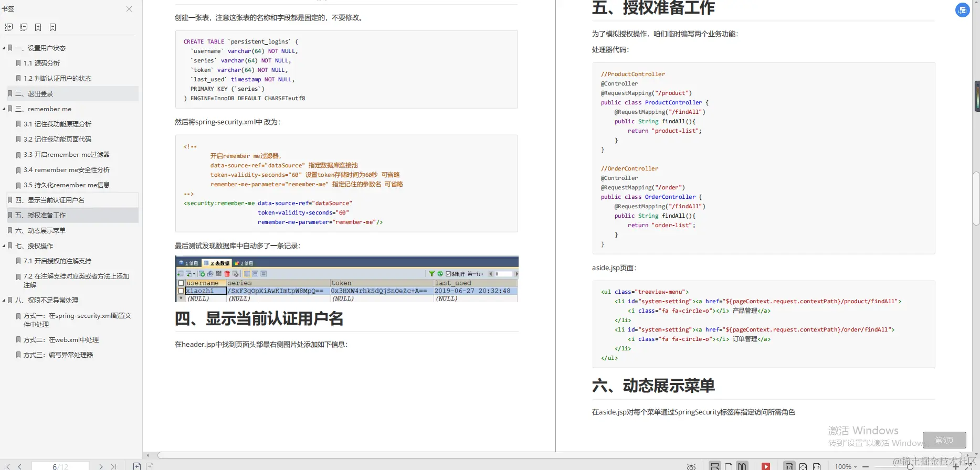The height and width of the screenshot is (470, 980).
Task: Click the left arrow of horizontal scrollbar
Action: (x=148, y=455)
